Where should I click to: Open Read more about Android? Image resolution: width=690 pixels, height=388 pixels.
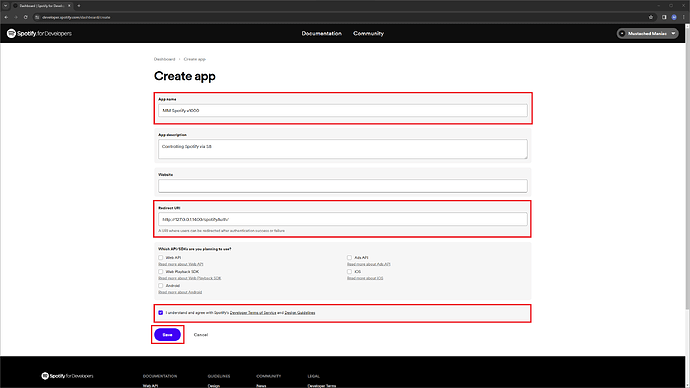[x=180, y=292]
